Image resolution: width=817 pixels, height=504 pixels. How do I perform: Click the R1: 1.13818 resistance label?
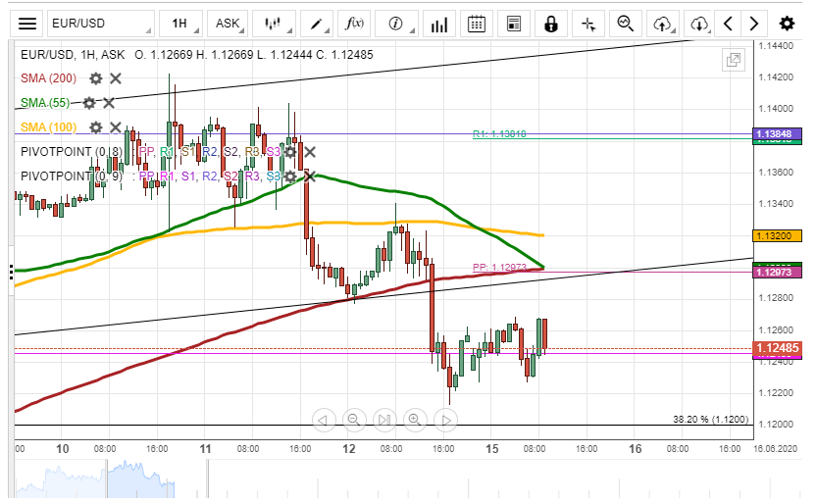pyautogui.click(x=499, y=133)
